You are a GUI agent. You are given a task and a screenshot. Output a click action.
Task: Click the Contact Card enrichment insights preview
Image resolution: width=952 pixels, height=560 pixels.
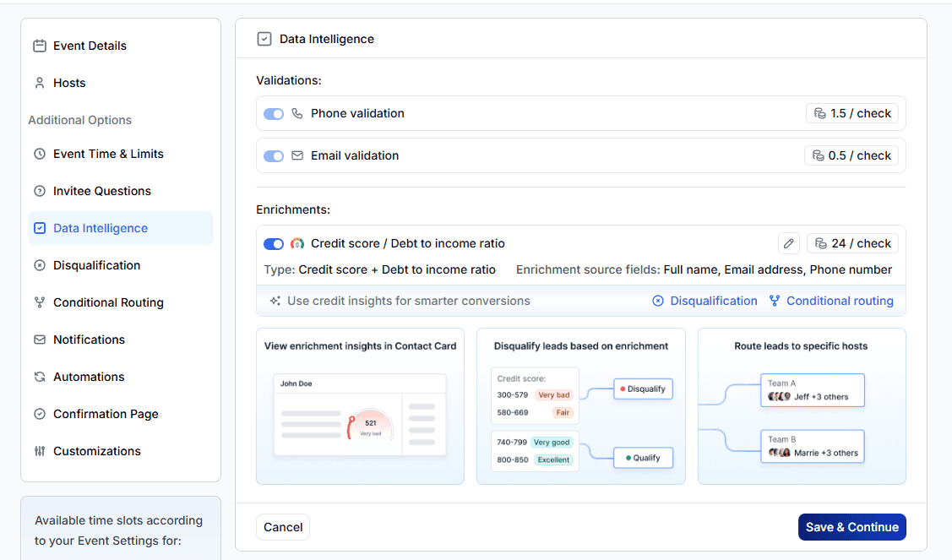click(x=360, y=406)
